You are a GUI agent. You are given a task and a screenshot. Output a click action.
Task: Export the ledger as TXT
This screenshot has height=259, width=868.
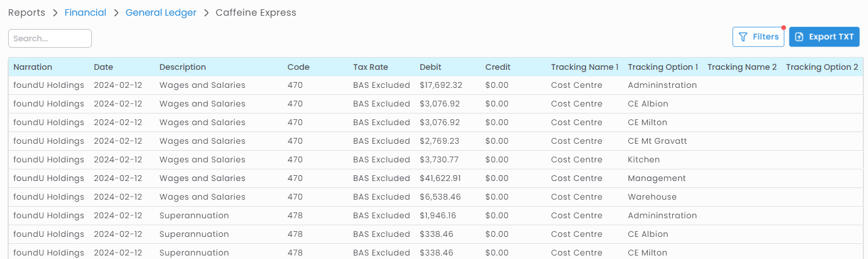point(824,37)
